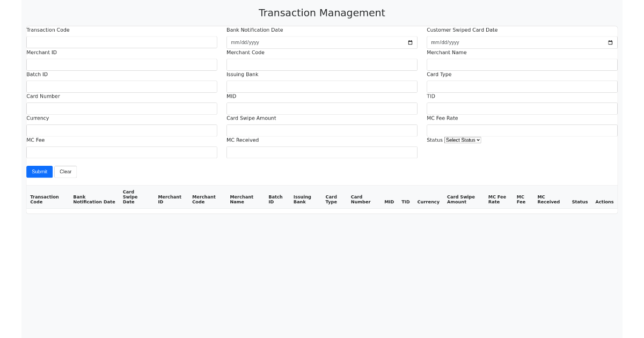Focus the Issuing Bank input box
Screen dimensions: 644x338
pyautogui.click(x=322, y=86)
